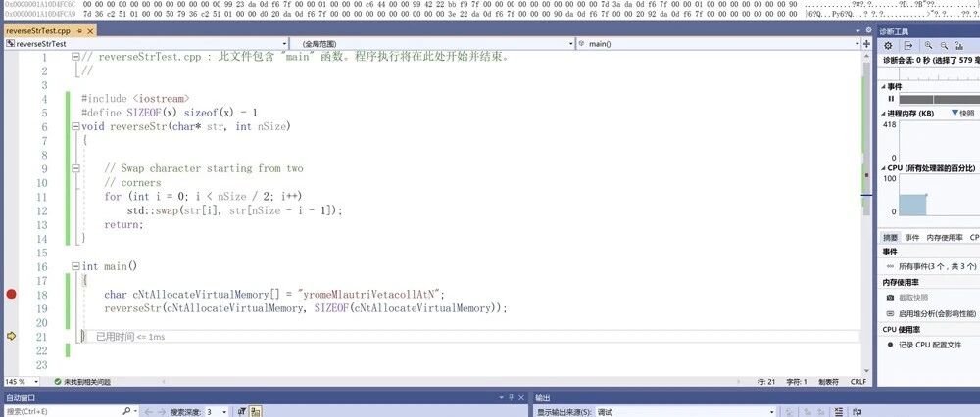Screen dimensions: 980x417
Task: Zoom out the diagnostic timeline
Action: pos(944,46)
